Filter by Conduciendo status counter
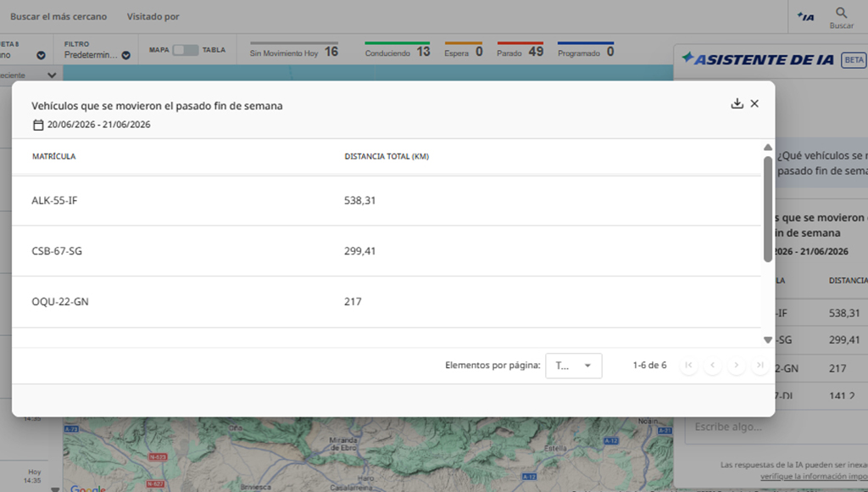The height and width of the screenshot is (492, 868). [x=398, y=50]
